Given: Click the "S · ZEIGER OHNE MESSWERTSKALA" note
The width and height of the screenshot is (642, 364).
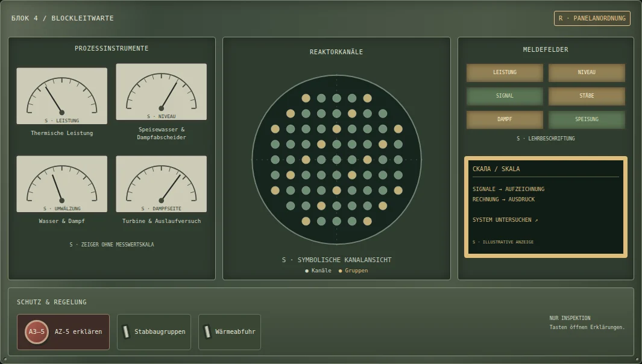Looking at the screenshot, I should tap(112, 245).
